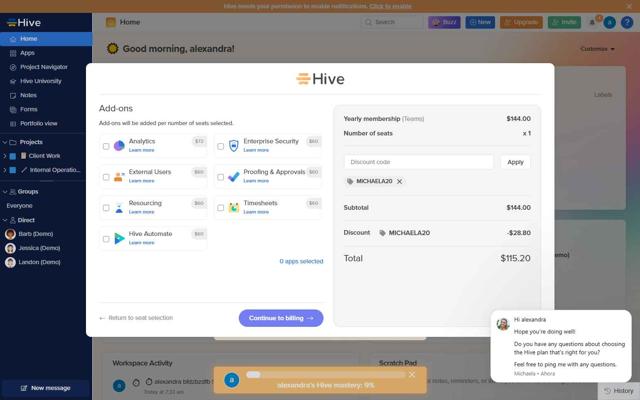Click the Resourcing icon
Viewport: 640px width, 400px height.
click(119, 208)
